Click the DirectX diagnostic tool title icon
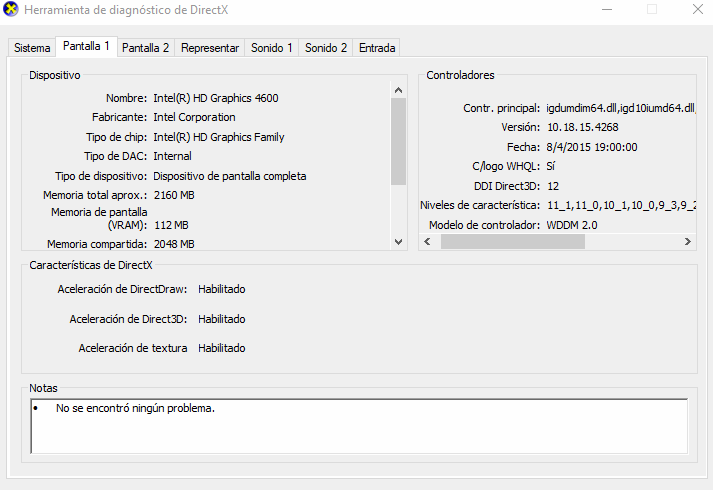The image size is (713, 490). coord(10,9)
